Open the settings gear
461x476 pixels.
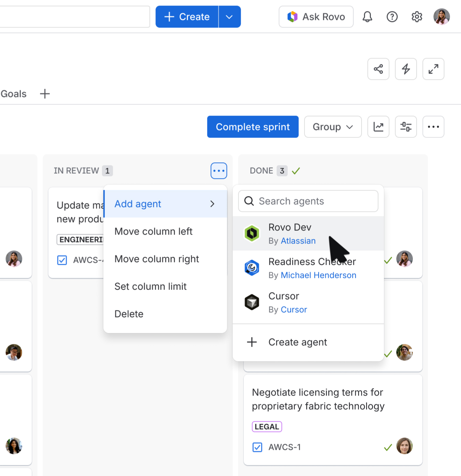click(417, 17)
